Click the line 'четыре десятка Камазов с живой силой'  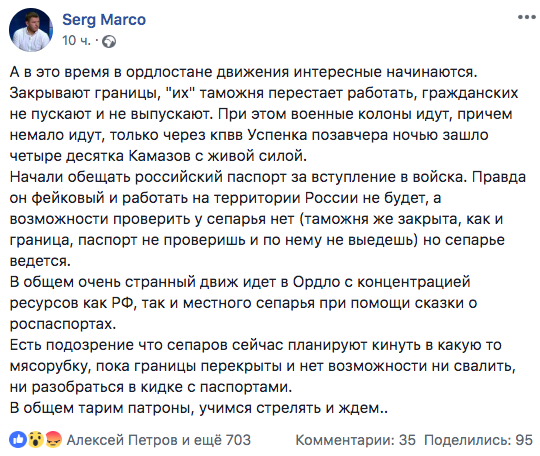click(x=158, y=156)
